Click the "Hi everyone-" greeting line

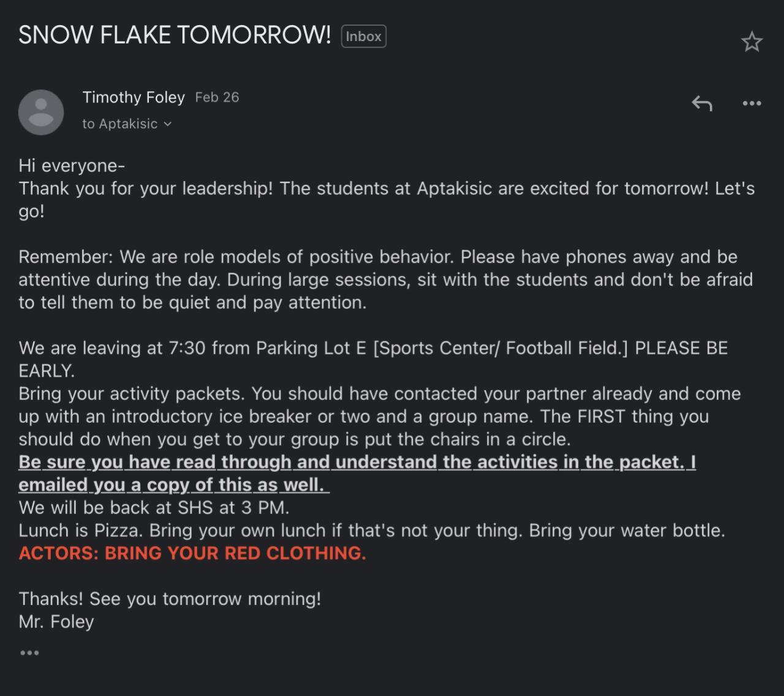[x=72, y=165]
